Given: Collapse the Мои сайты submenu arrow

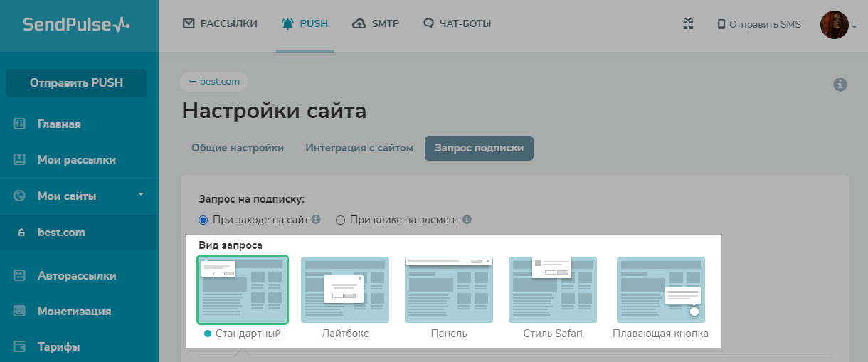Looking at the screenshot, I should (141, 194).
